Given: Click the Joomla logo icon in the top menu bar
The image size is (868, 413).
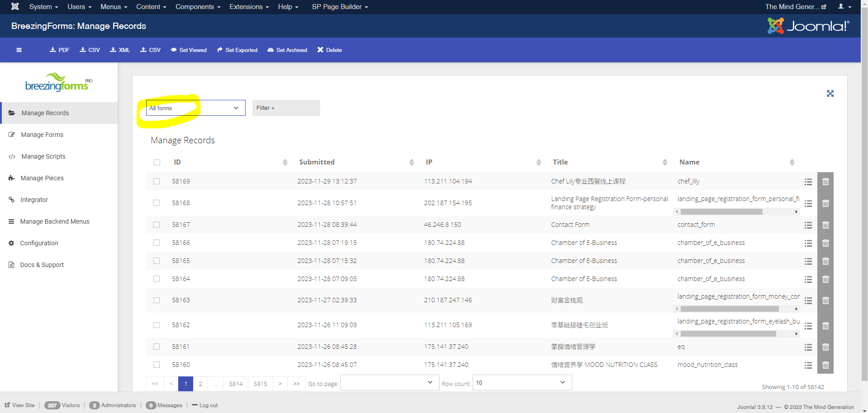Looking at the screenshot, I should click(15, 6).
